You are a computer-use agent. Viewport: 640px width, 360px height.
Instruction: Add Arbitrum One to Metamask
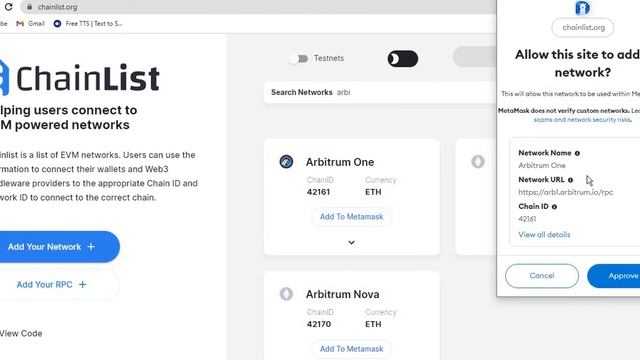pyautogui.click(x=351, y=217)
